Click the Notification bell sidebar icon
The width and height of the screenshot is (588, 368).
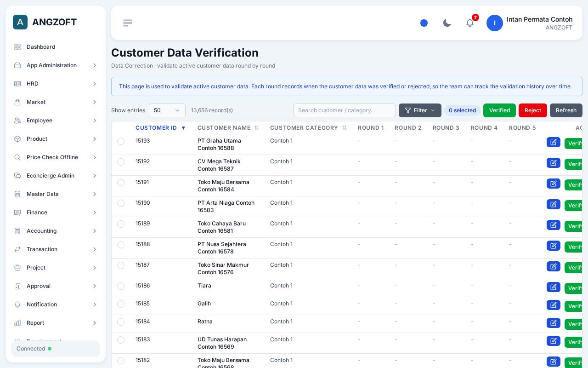[17, 305]
